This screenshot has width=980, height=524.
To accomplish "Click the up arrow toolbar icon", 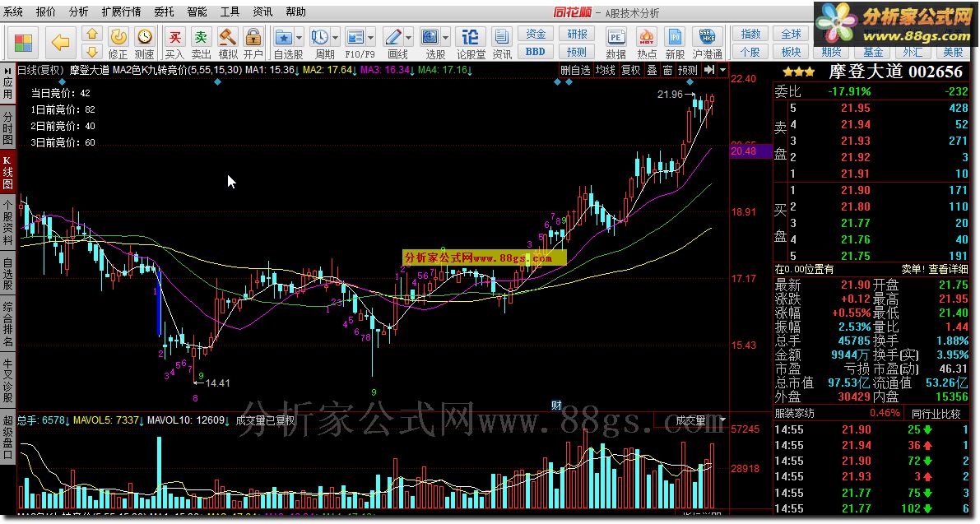I will [x=92, y=35].
